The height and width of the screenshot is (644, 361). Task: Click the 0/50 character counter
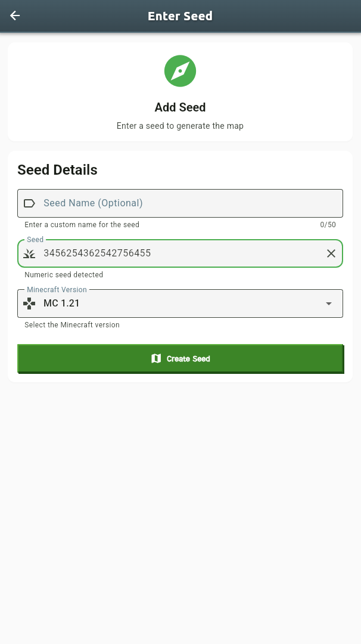point(329,224)
